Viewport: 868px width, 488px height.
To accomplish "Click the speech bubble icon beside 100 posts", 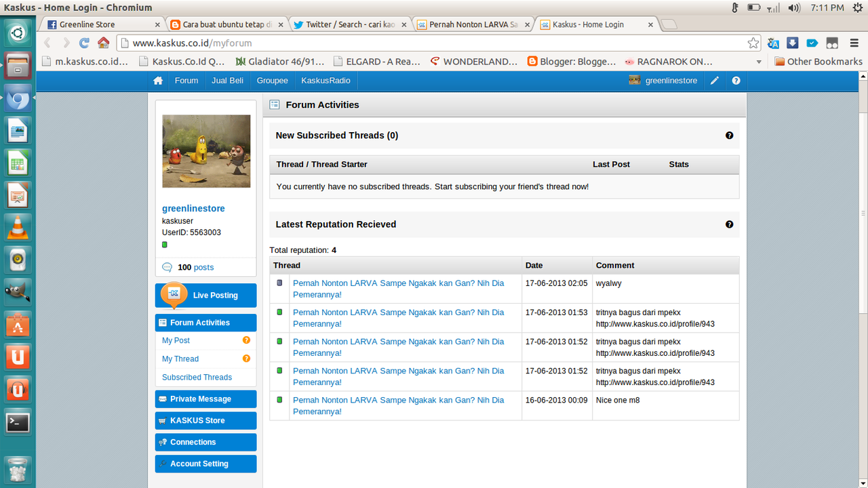I will pos(167,267).
